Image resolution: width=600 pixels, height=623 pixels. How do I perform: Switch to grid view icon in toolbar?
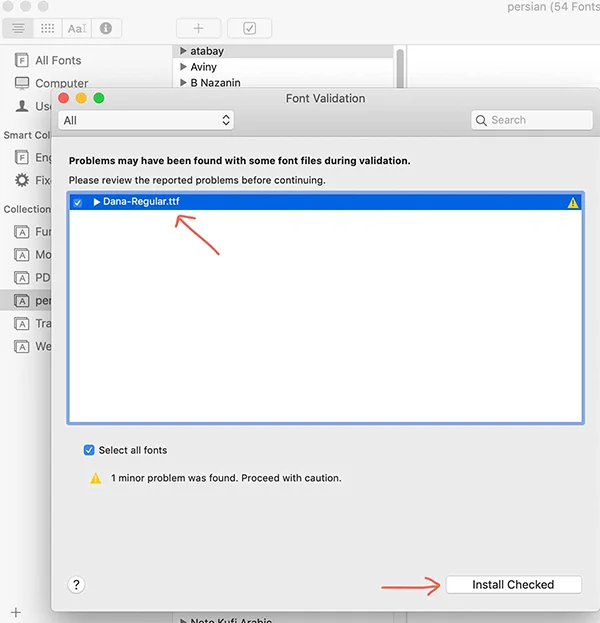pos(47,28)
